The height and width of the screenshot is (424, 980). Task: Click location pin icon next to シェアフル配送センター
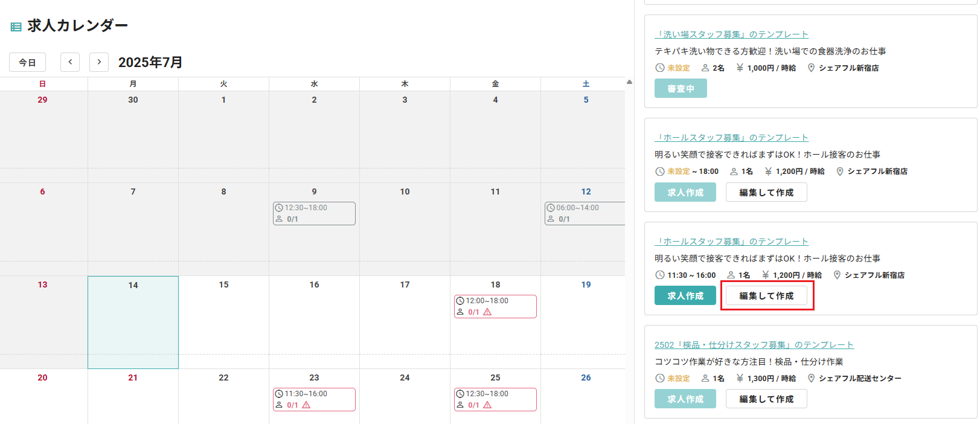coord(812,378)
